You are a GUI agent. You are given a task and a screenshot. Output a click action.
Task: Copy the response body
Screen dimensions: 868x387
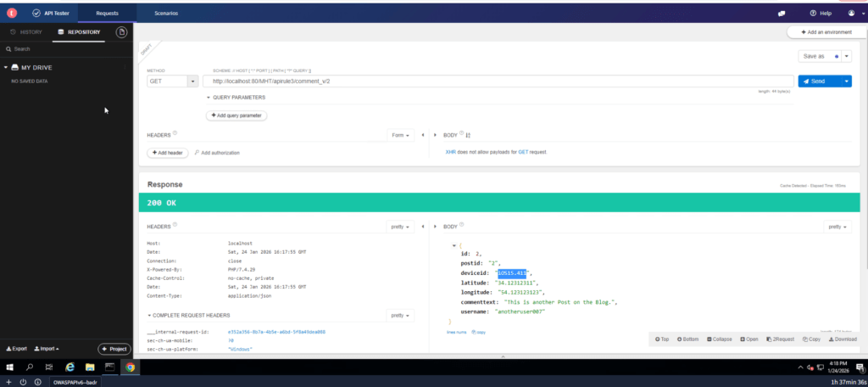(x=811, y=339)
